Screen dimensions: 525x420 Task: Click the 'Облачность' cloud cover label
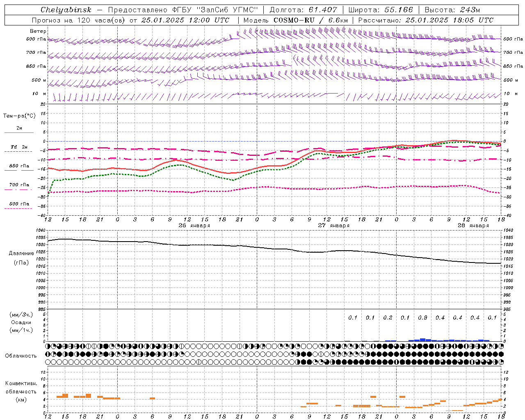(21, 356)
